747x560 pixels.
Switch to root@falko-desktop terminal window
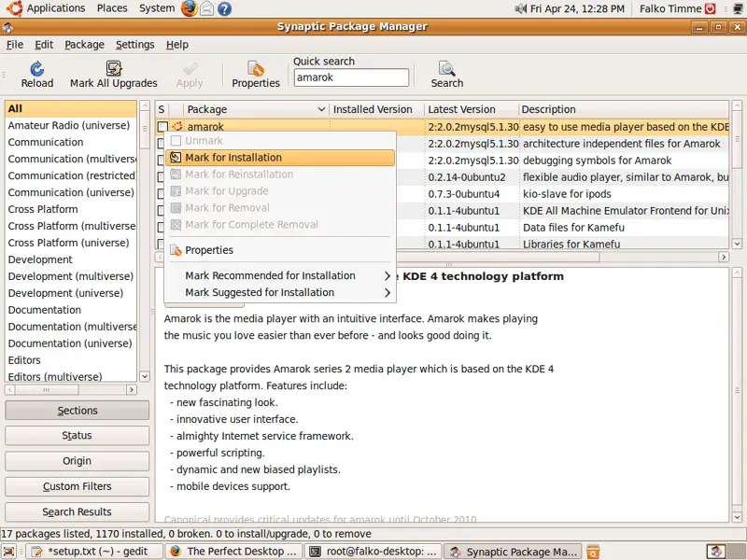tap(373, 552)
